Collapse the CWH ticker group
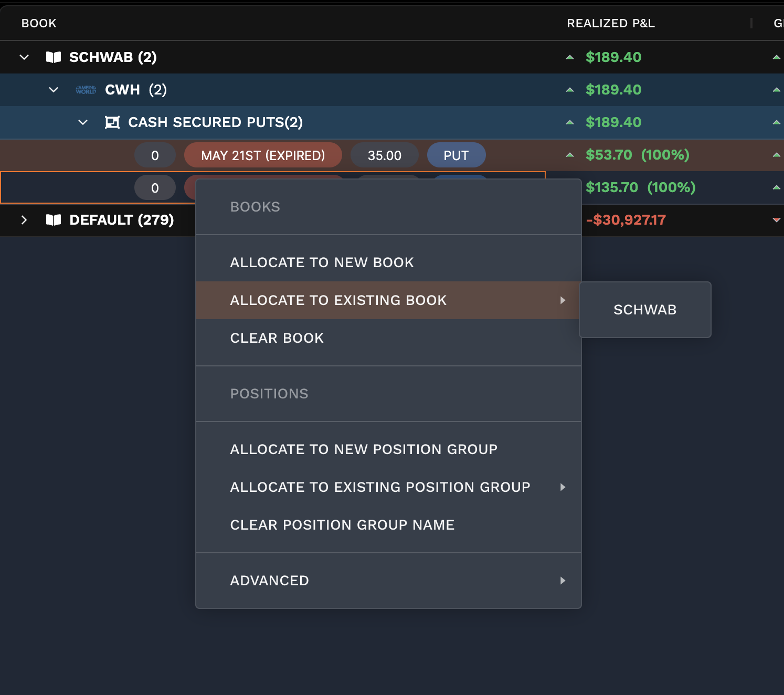Image resolution: width=784 pixels, height=695 pixels. pos(54,90)
